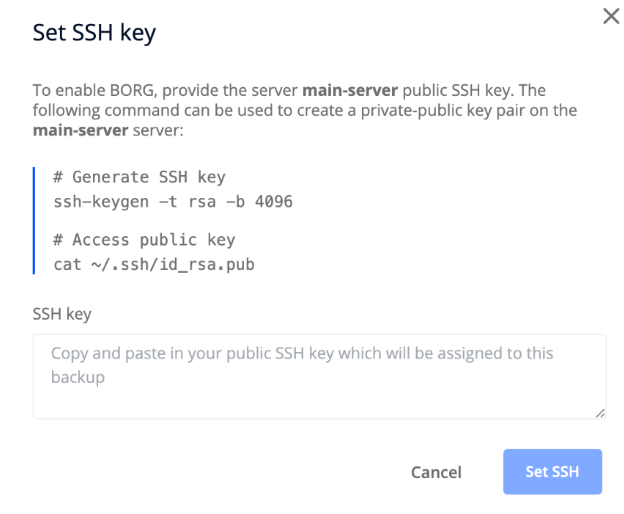
Task: Click the ssh-keygen command line
Action: tap(172, 201)
